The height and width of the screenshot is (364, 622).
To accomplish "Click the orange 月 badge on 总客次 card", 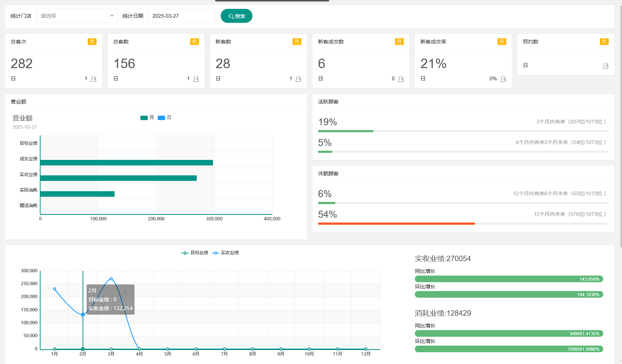I will [92, 42].
